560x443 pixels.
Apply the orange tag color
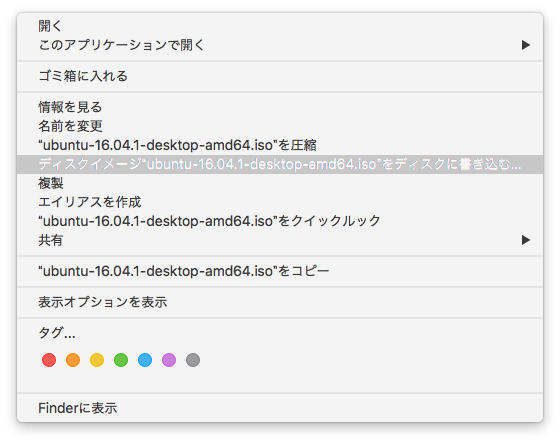pos(73,360)
